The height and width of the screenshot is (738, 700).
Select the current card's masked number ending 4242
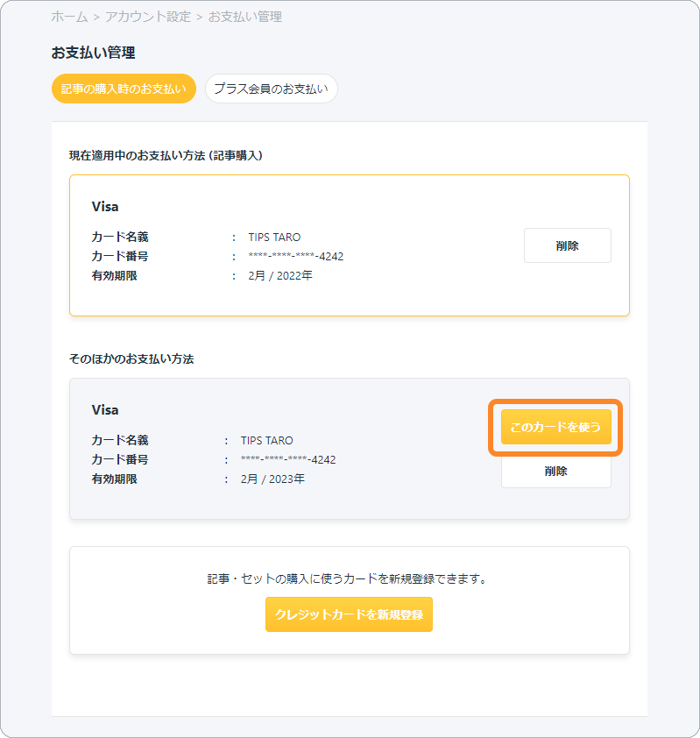point(296,257)
